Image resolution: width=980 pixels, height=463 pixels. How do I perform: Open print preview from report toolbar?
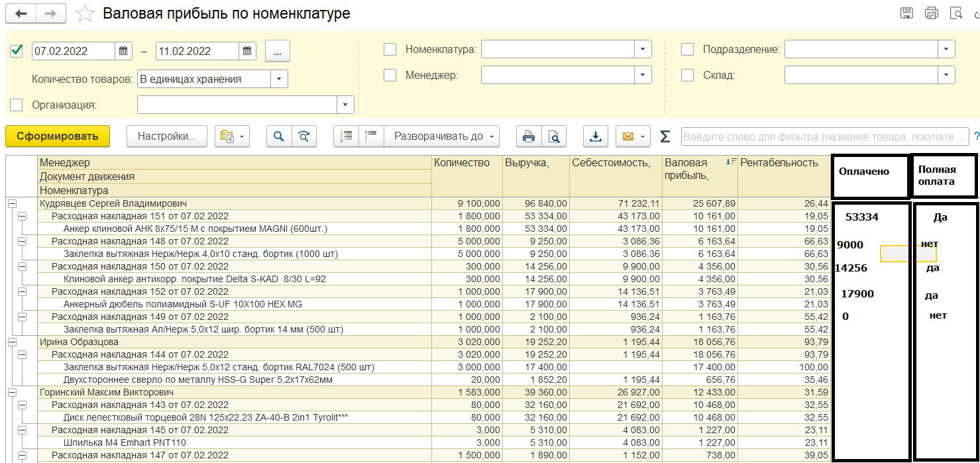tap(553, 136)
